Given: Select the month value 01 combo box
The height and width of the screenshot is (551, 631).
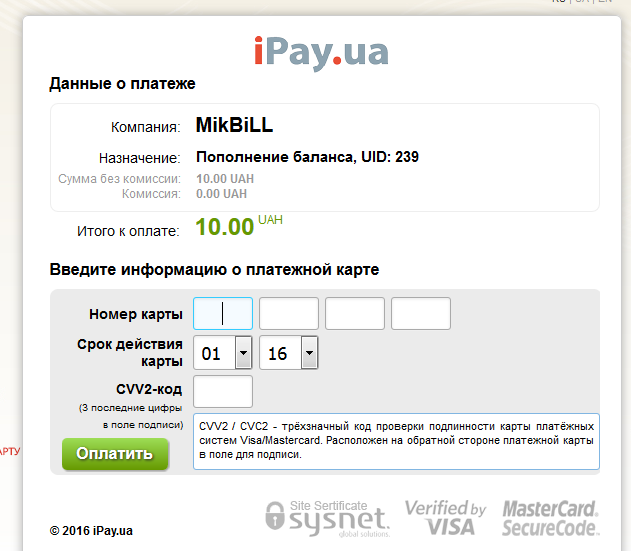Looking at the screenshot, I should [223, 353].
